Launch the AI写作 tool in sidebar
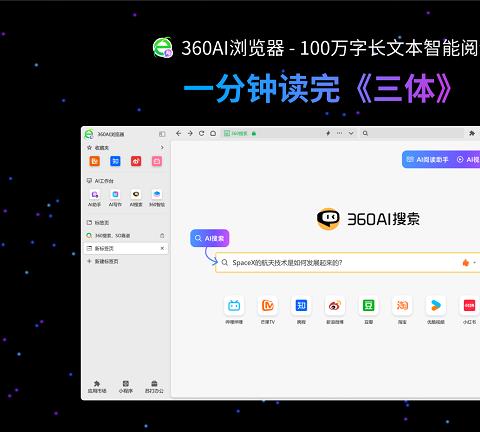This screenshot has width=480, height=432. (115, 197)
